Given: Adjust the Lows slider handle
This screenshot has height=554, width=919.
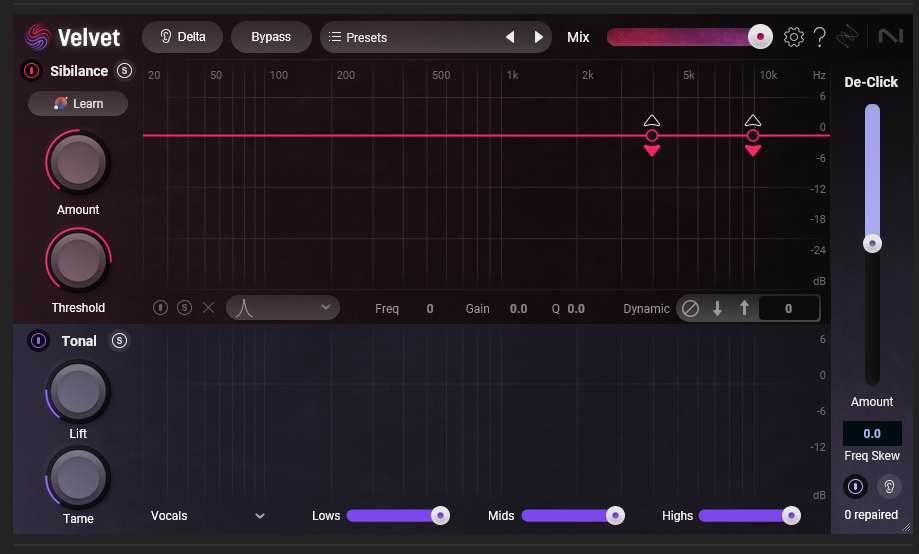Looking at the screenshot, I should pos(440,516).
